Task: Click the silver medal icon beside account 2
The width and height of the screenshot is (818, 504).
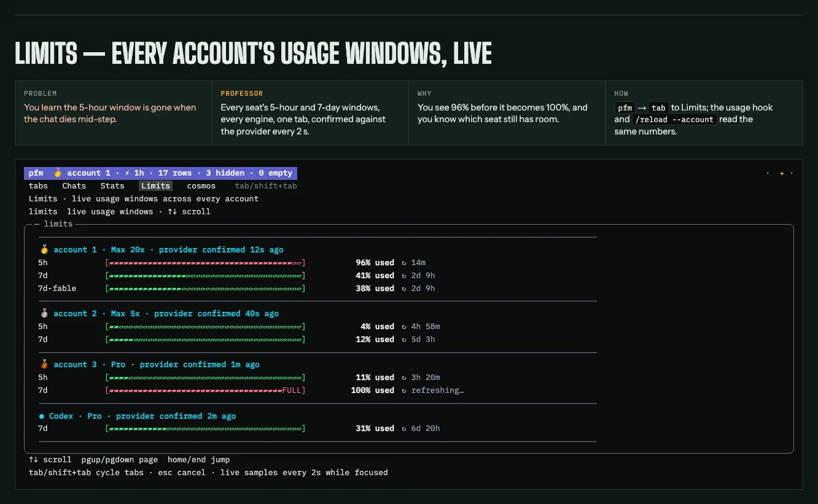Action: tap(44, 314)
